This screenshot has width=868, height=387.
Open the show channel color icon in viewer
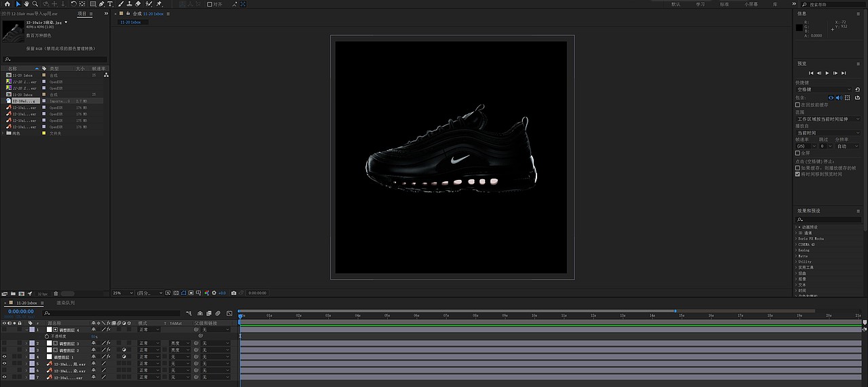[x=207, y=293]
